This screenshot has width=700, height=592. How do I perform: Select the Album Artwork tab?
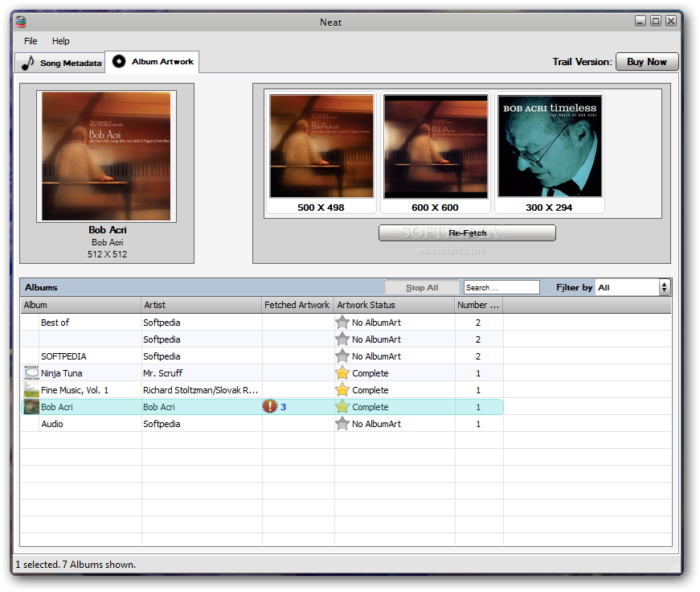(x=152, y=62)
